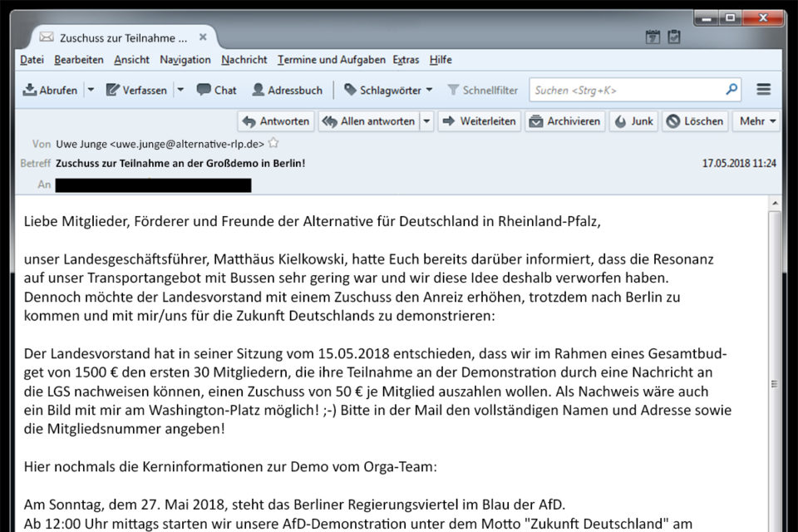Expand the Verfassen dropdown arrow
This screenshot has width=798, height=532.
point(180,90)
